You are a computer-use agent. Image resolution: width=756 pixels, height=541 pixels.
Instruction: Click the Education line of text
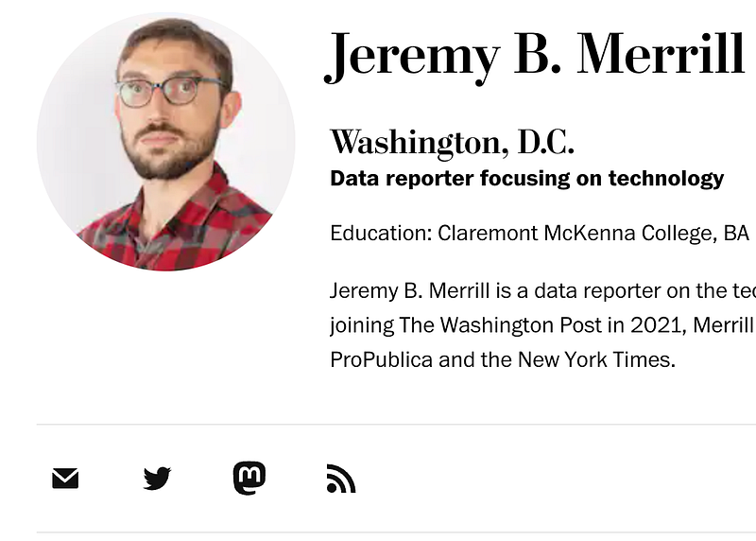pos(539,234)
